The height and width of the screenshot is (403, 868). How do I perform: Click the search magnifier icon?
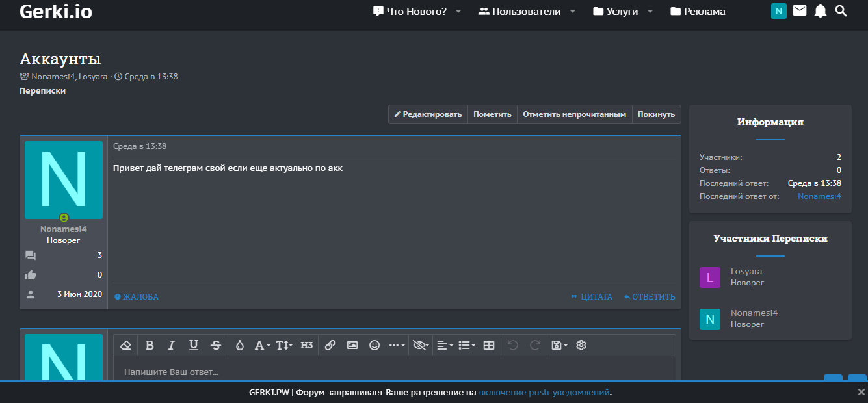coord(841,11)
